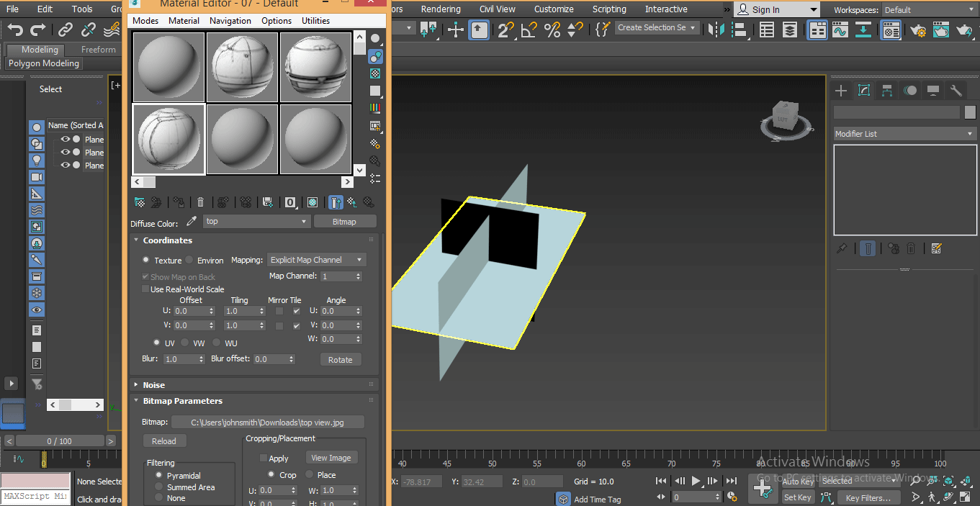Toggle Apply checkbox in Cropping/Placement

click(264, 458)
